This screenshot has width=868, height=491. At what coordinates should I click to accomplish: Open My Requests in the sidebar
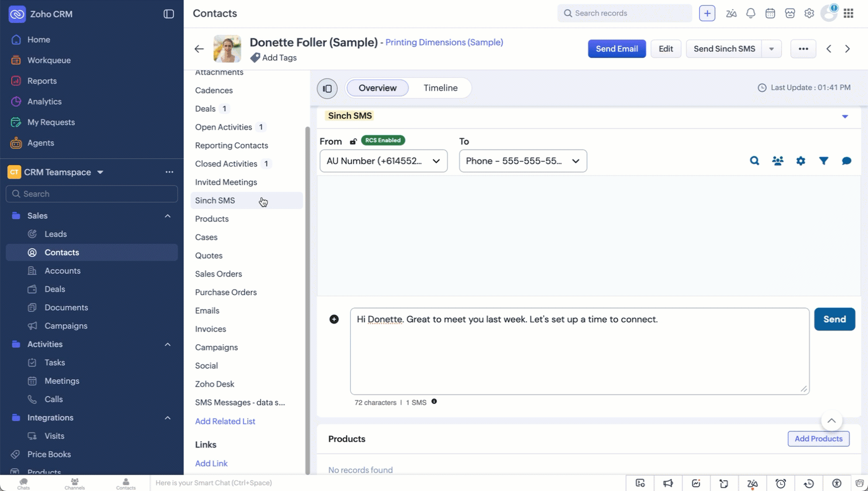pos(51,122)
